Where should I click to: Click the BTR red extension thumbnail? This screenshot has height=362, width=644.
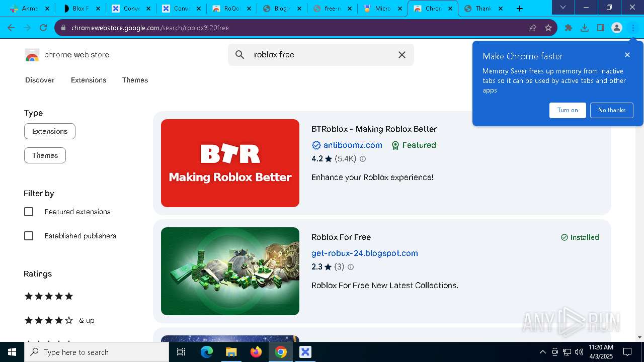click(x=230, y=163)
